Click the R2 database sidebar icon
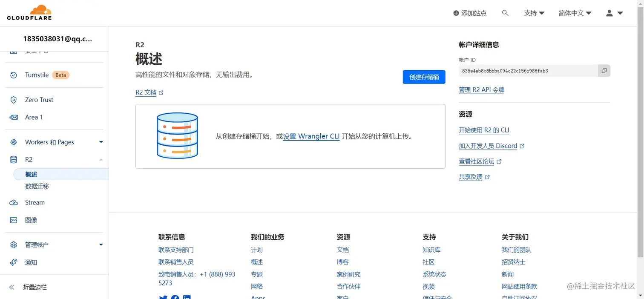Image resolution: width=644 pixels, height=299 pixels. click(14, 160)
